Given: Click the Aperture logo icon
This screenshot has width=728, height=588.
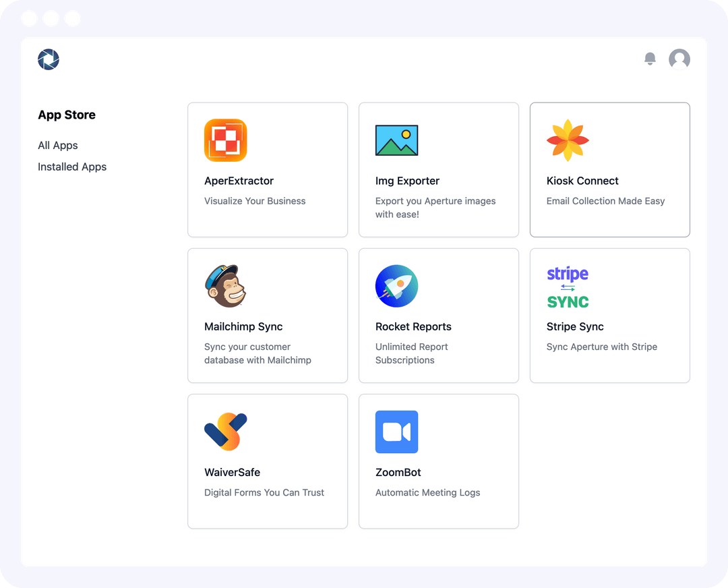Looking at the screenshot, I should (49, 59).
